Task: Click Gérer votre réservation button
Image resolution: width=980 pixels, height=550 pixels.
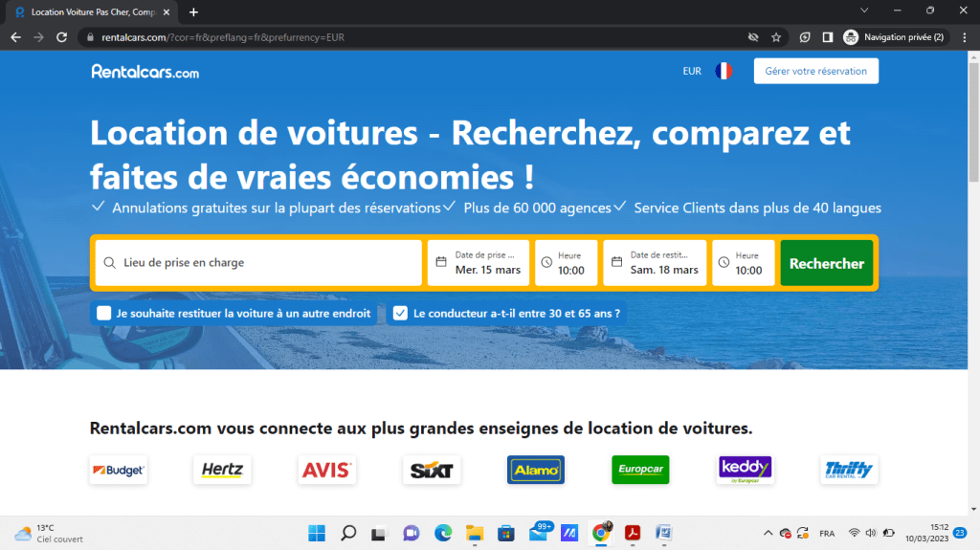Action: coord(815,71)
